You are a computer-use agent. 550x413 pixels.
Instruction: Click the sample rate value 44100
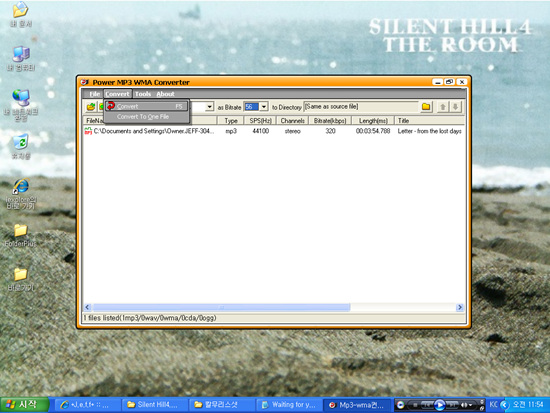pos(261,131)
